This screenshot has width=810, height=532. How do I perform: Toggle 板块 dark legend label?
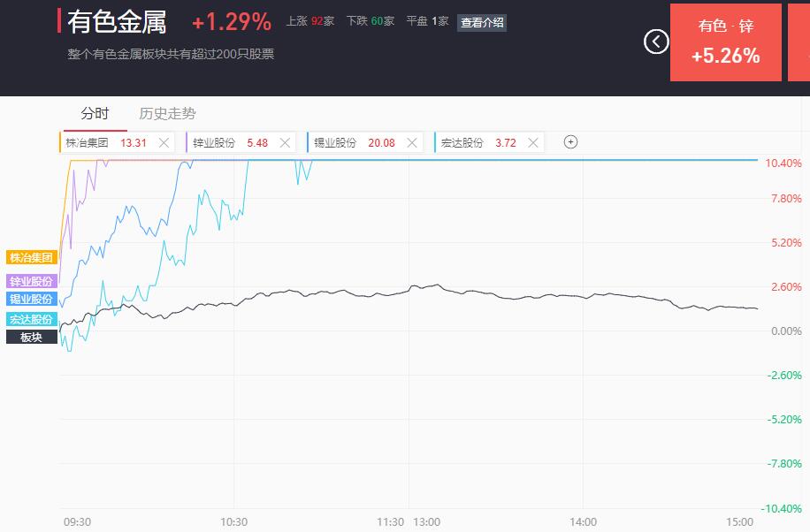(32, 337)
